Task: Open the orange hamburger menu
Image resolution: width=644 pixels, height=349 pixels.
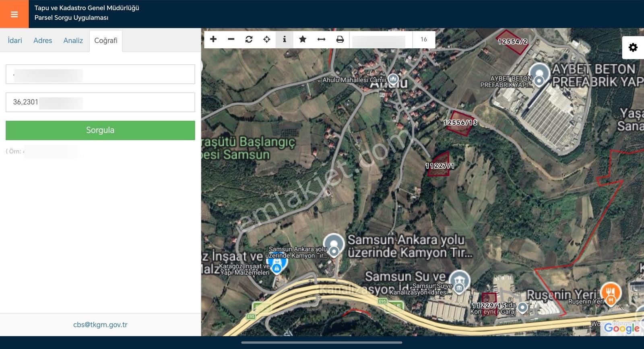Action: tap(14, 14)
